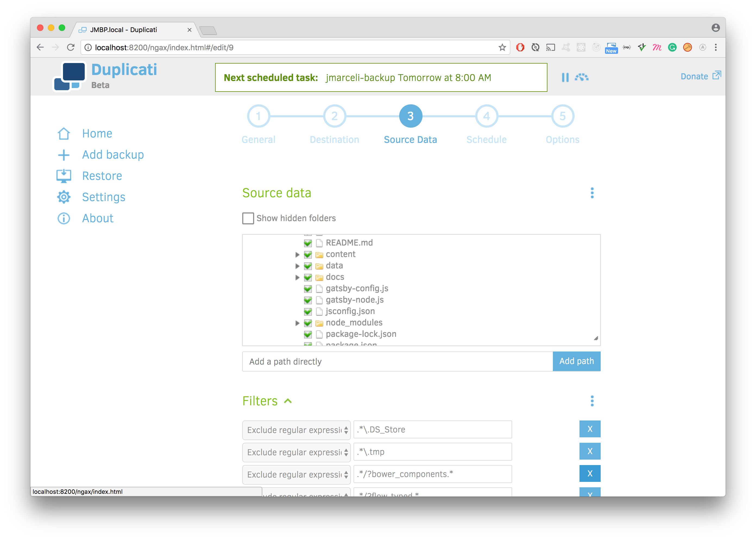Open the Add backup link

[x=113, y=155]
